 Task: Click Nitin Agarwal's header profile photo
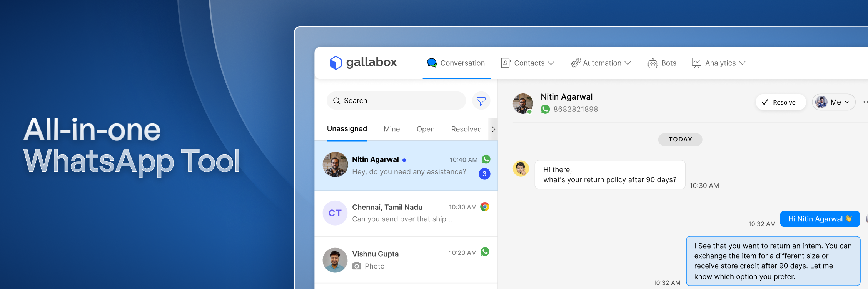523,103
